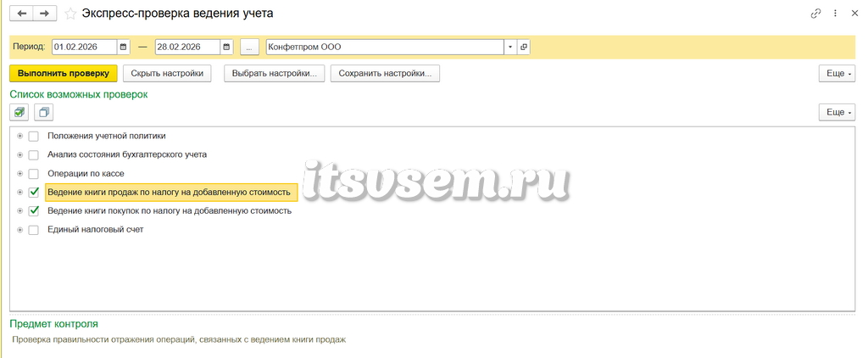Open the three-dot form menu
The width and height of the screenshot is (868, 358).
pyautogui.click(x=835, y=14)
